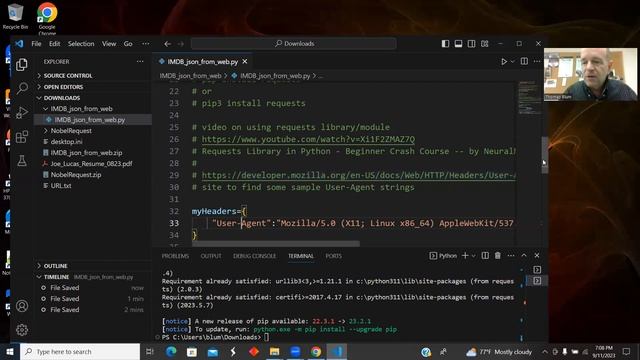The width and height of the screenshot is (640, 360).
Task: Switch to the Ports panel tab
Action: pyautogui.click(x=333, y=256)
